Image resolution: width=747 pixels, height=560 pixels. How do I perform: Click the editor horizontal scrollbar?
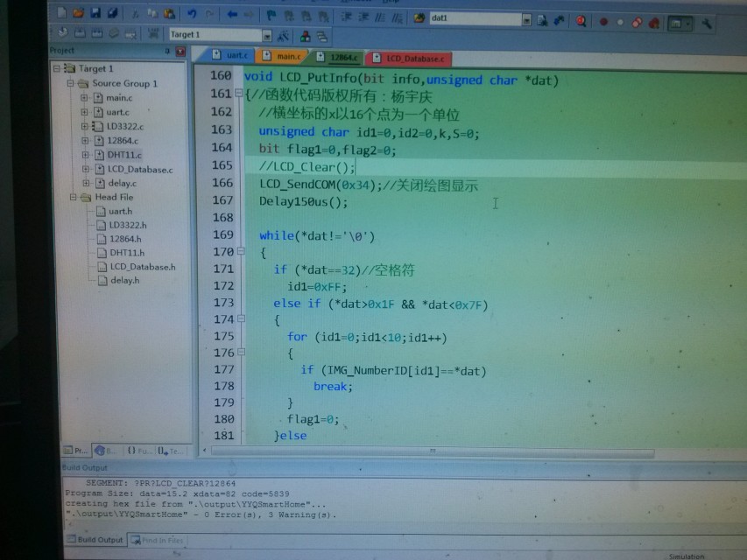[x=429, y=451]
